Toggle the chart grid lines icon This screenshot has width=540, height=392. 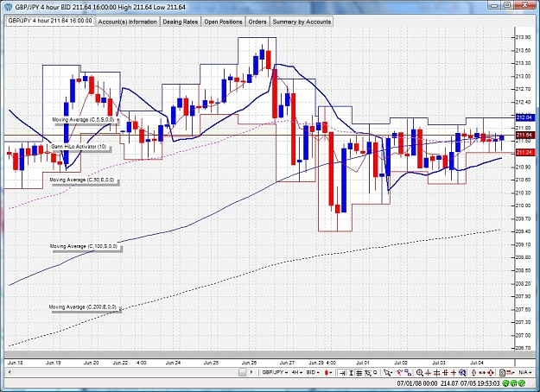[x=359, y=372]
